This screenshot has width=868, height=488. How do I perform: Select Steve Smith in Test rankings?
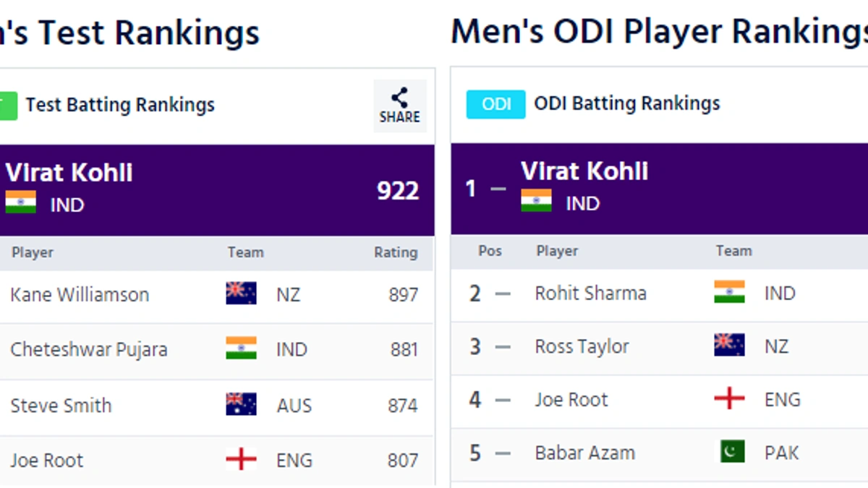(61, 406)
